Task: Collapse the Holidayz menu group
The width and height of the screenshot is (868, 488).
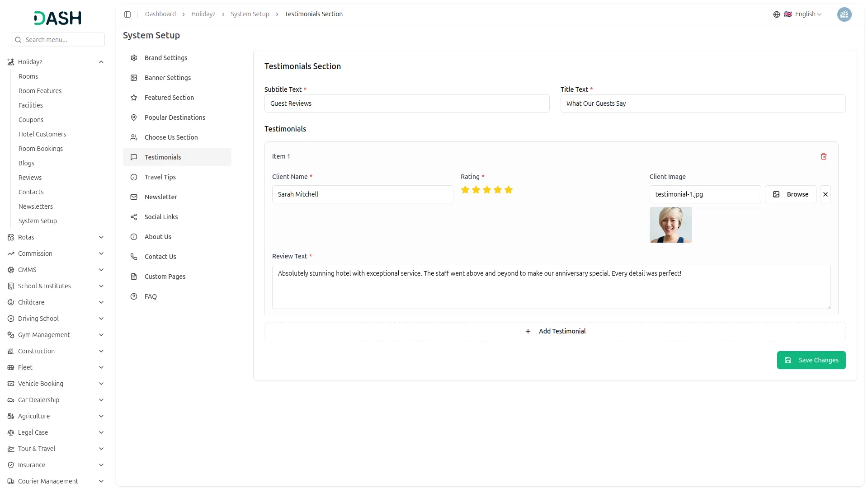Action: (x=101, y=62)
